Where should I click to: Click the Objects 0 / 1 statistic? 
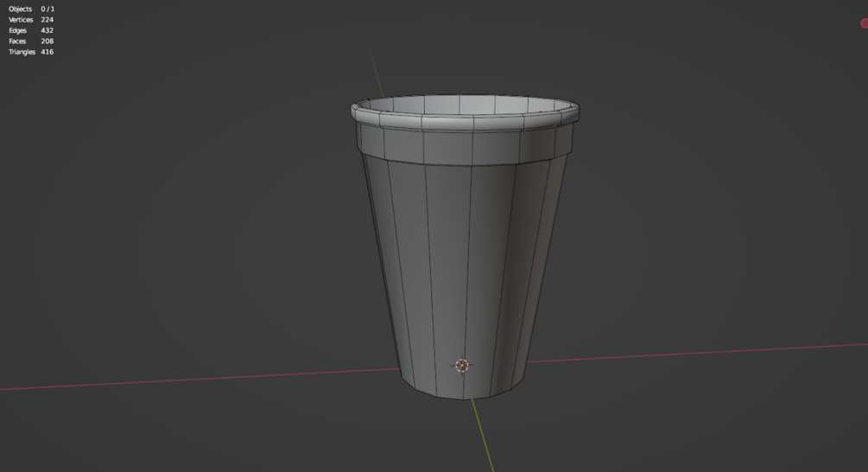32,9
